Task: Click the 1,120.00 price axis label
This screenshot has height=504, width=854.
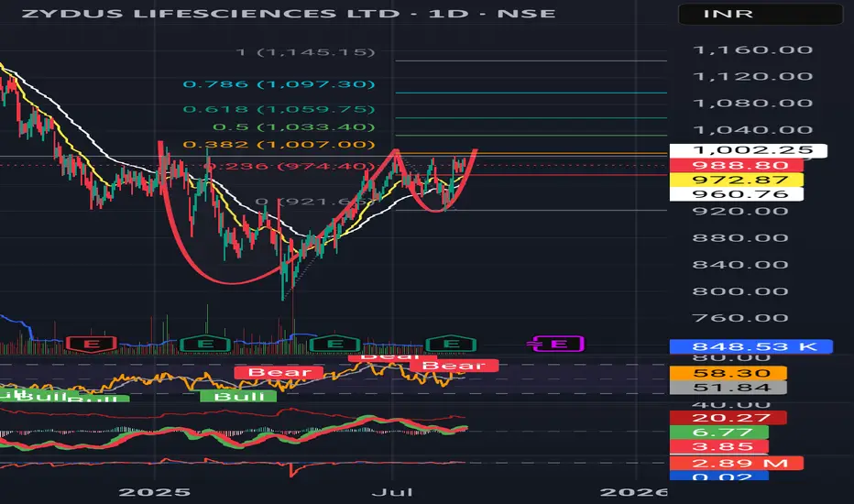Action: [753, 76]
